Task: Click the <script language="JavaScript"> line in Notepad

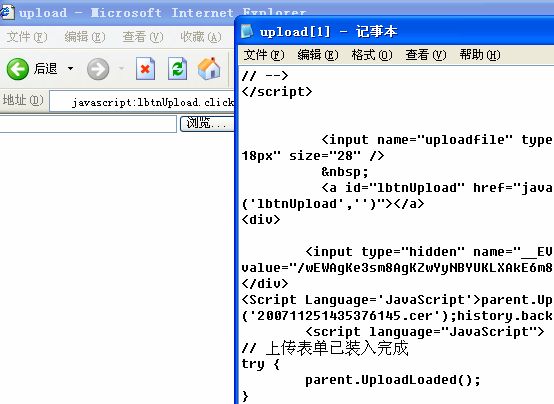Action: (425, 332)
